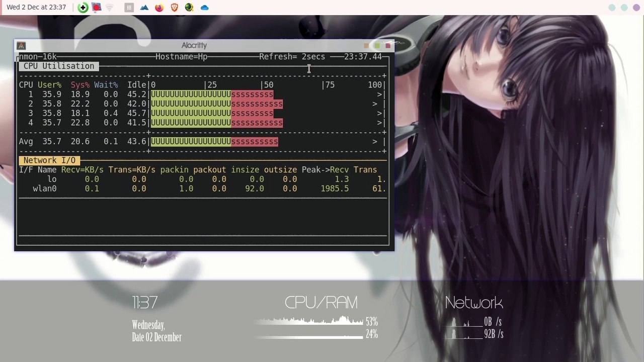The height and width of the screenshot is (362, 644).
Task: Minimize the Alacritty window with orange button
Action: (x=366, y=46)
